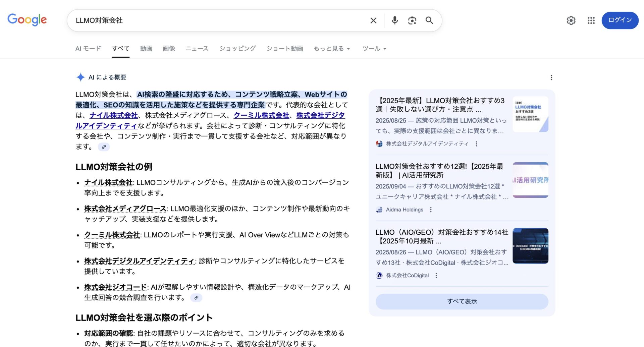Click the Google logo

[x=27, y=20]
